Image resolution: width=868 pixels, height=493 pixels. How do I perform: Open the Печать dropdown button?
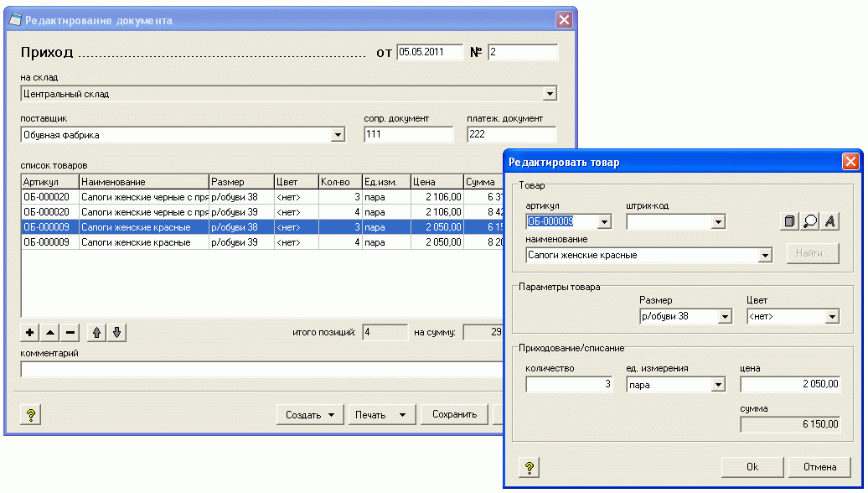click(x=382, y=414)
